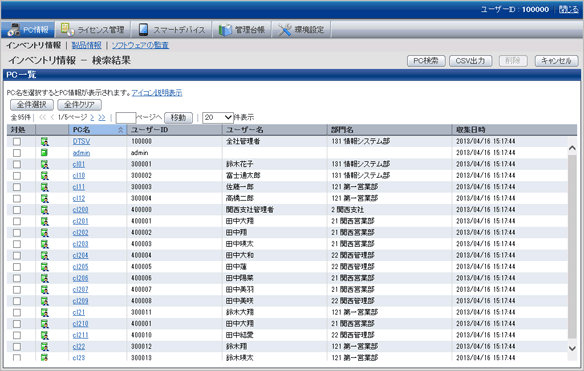Click PC status icon in cl210 row
The image size is (584, 371).
(45, 324)
